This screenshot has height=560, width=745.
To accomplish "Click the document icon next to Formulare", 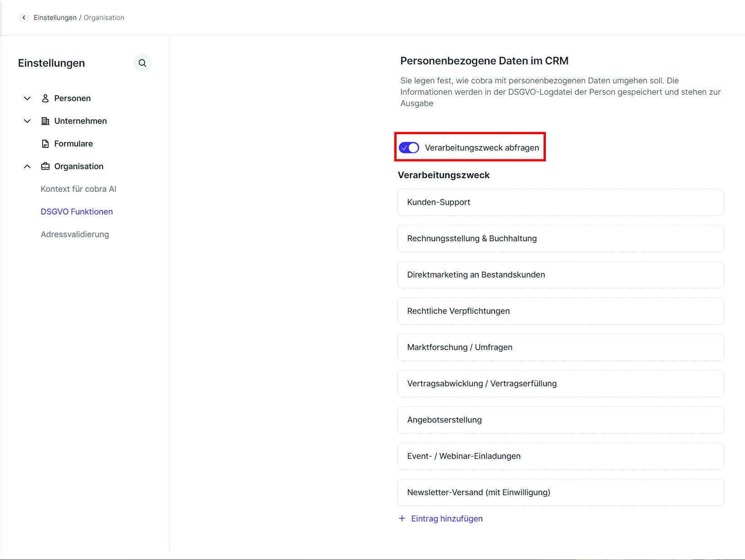I will coord(45,143).
